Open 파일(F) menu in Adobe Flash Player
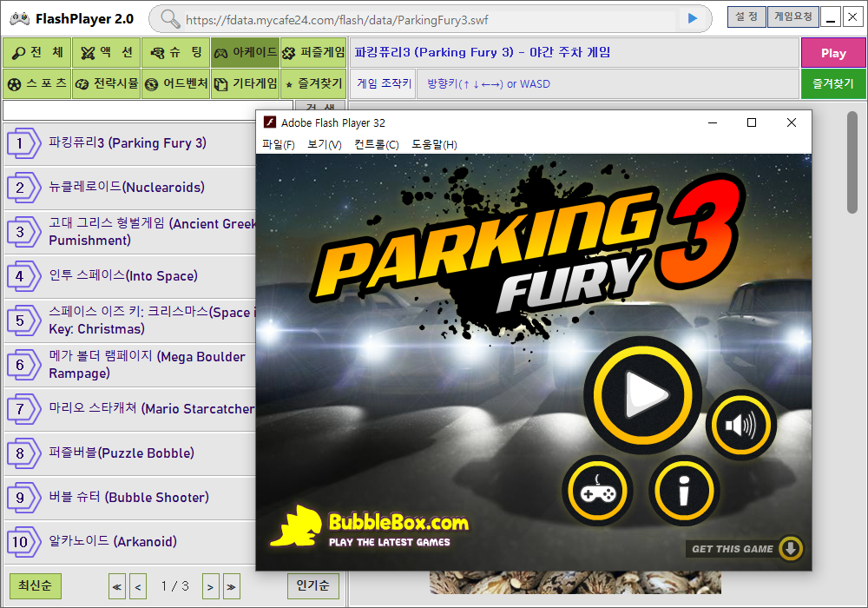This screenshot has width=868, height=608. (x=279, y=144)
